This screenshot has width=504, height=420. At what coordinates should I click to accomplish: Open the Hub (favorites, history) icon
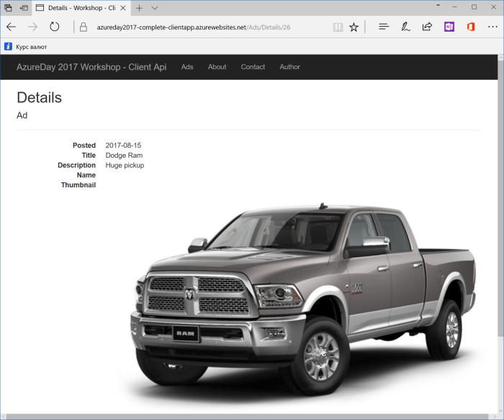coord(384,27)
